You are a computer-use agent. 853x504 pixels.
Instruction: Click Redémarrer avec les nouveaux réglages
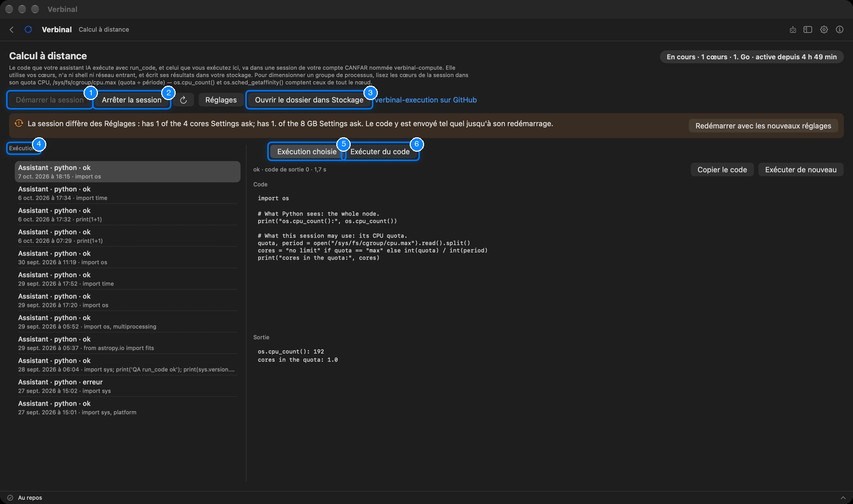tap(763, 126)
